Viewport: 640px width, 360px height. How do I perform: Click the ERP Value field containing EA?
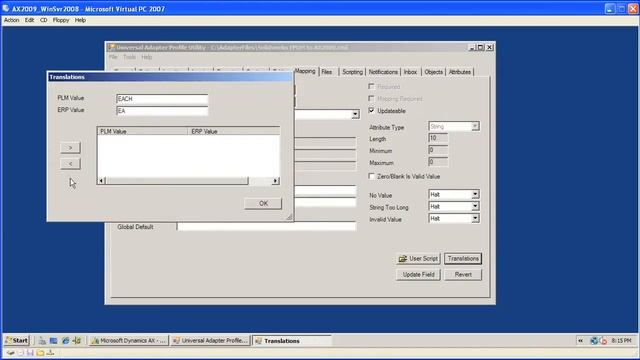162,111
